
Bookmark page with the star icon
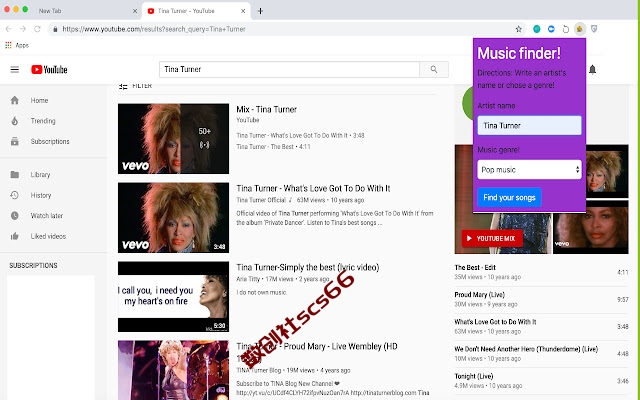coord(518,29)
